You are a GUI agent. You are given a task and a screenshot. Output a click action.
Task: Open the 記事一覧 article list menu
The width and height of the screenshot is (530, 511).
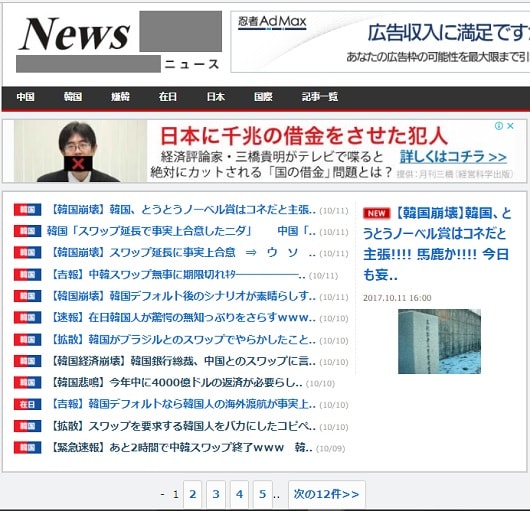coord(320,97)
